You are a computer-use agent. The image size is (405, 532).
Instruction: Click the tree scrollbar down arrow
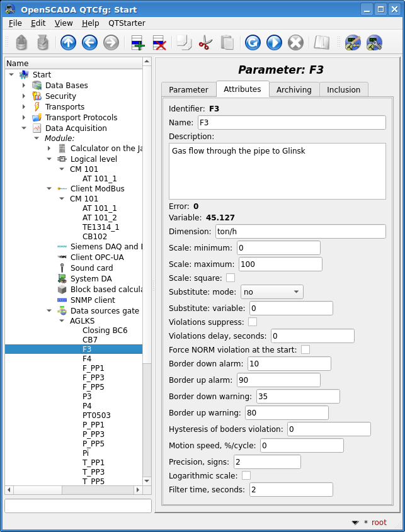point(147,481)
